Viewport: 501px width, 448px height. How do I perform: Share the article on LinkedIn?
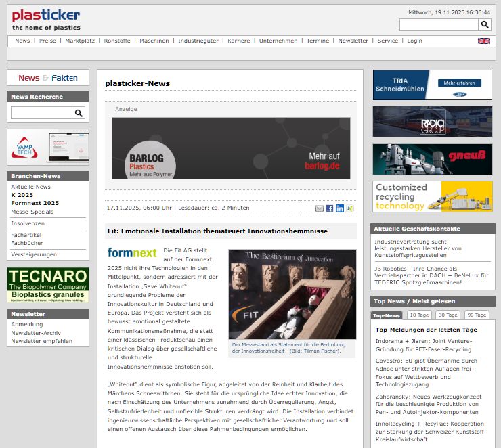[x=340, y=208]
